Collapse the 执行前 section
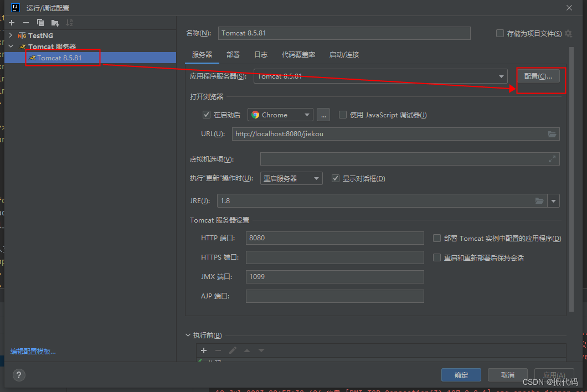Viewport: 587px width, 392px height. 188,335
